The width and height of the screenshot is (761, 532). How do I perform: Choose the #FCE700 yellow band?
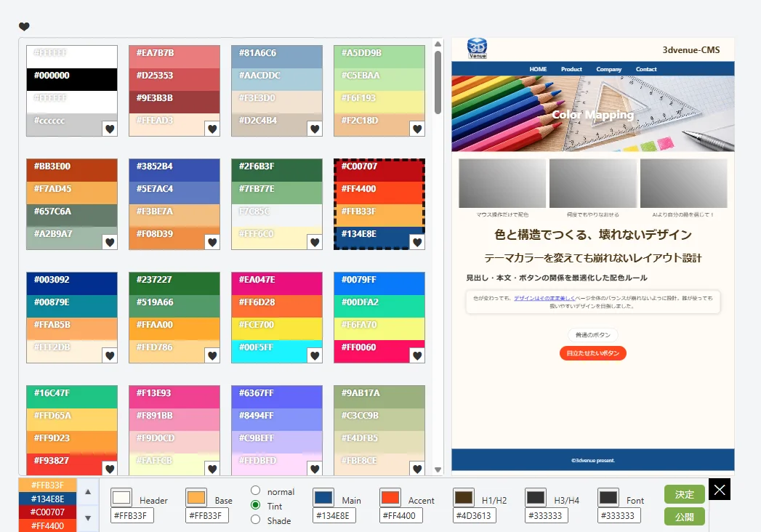pos(277,329)
